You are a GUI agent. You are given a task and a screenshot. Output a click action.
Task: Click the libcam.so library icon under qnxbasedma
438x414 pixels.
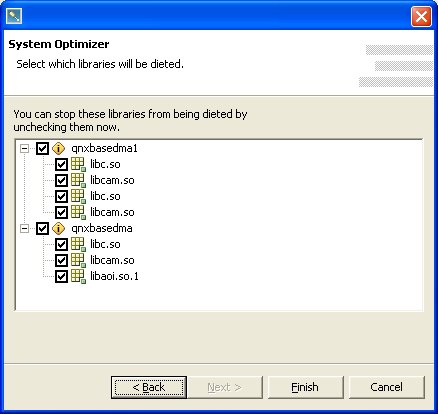coord(78,260)
